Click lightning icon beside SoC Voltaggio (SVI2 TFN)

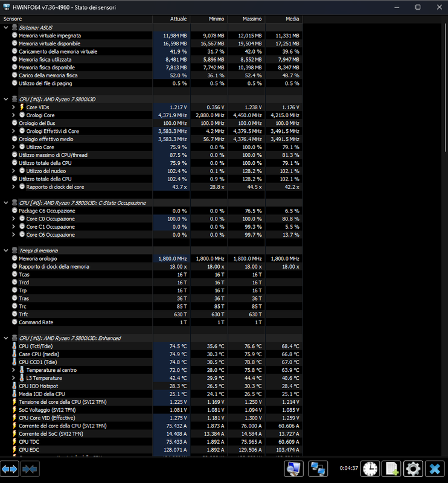click(14, 410)
